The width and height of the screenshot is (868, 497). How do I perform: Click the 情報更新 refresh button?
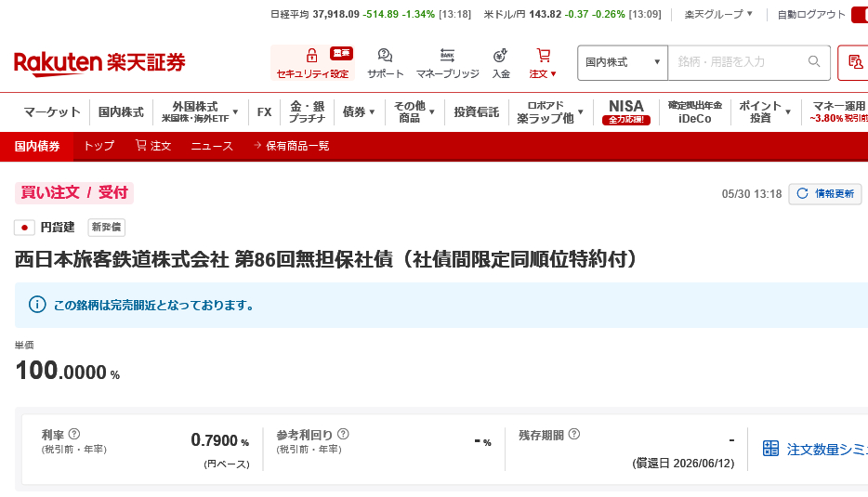click(825, 194)
